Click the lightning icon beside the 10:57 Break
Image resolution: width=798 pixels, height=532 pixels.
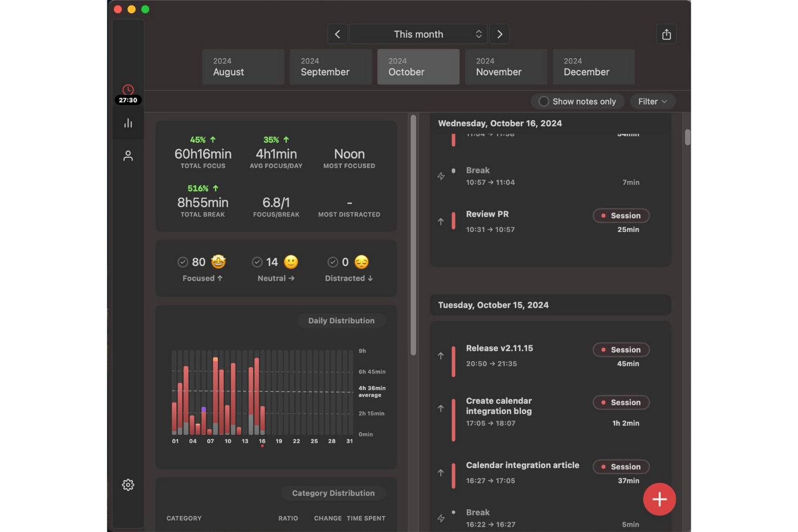[x=441, y=176]
